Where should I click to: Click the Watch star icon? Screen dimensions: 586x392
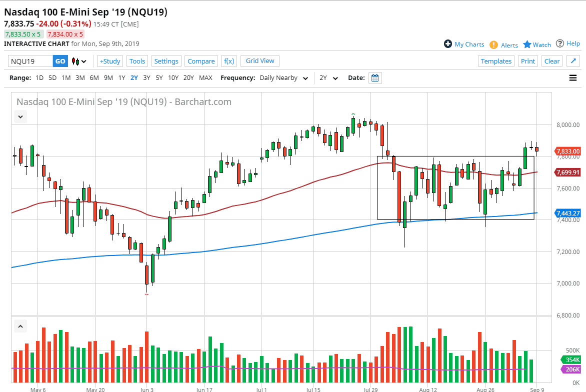527,44
